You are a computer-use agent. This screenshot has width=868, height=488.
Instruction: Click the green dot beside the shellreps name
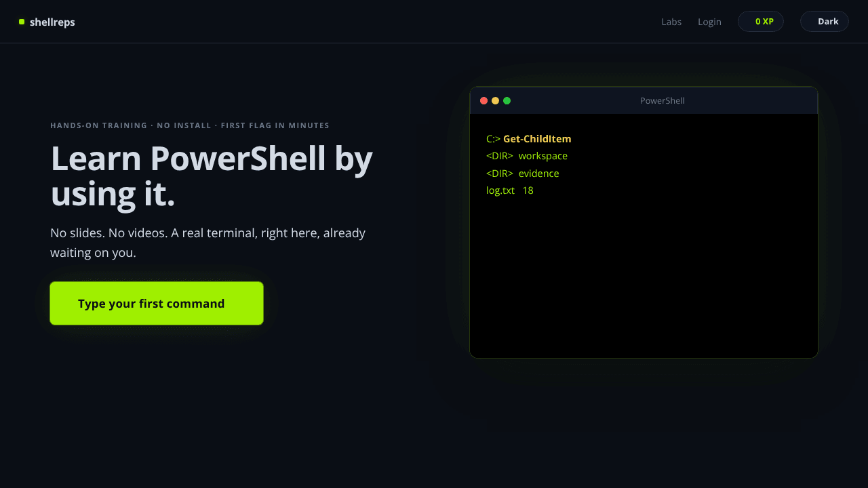pyautogui.click(x=22, y=22)
